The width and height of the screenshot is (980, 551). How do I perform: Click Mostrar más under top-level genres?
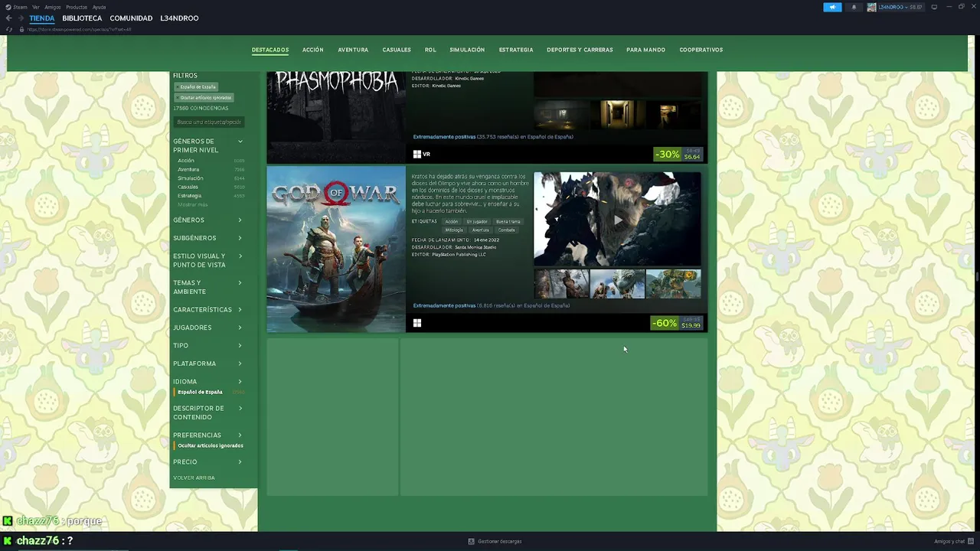(193, 204)
